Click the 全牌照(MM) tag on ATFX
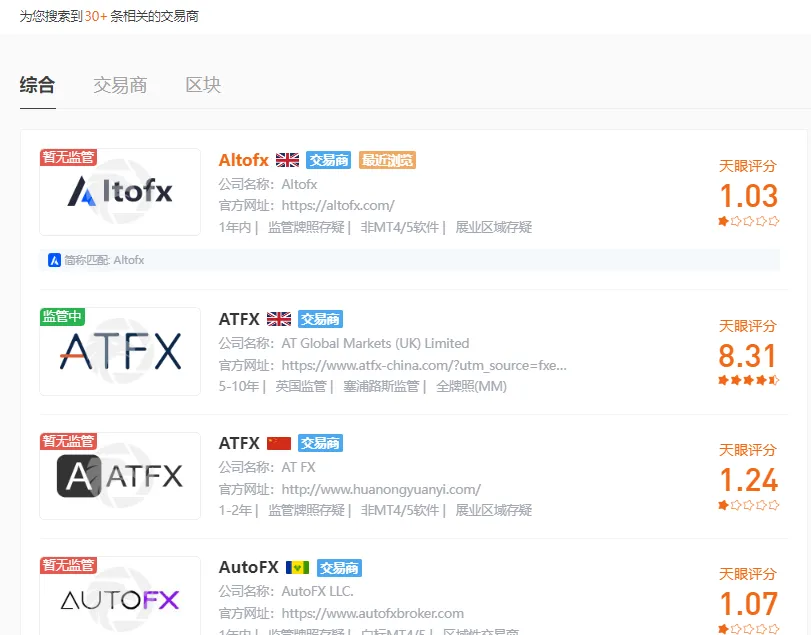 [x=471, y=386]
